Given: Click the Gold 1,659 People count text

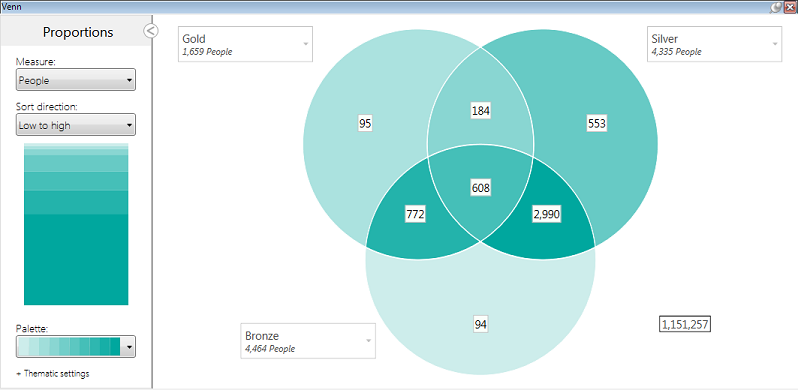Looking at the screenshot, I should pos(207,51).
